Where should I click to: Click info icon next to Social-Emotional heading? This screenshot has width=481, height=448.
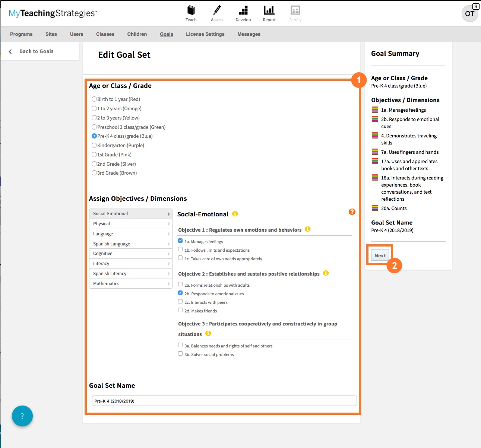pos(235,214)
